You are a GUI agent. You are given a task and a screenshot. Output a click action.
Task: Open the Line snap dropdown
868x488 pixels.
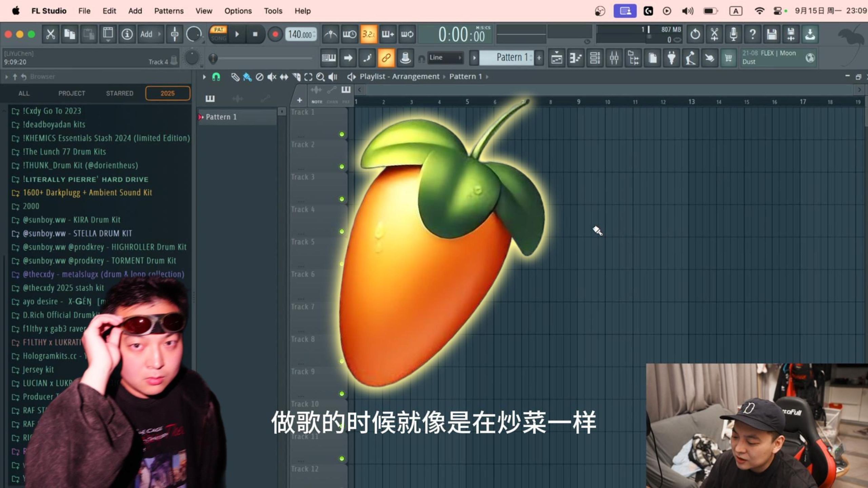(x=446, y=58)
